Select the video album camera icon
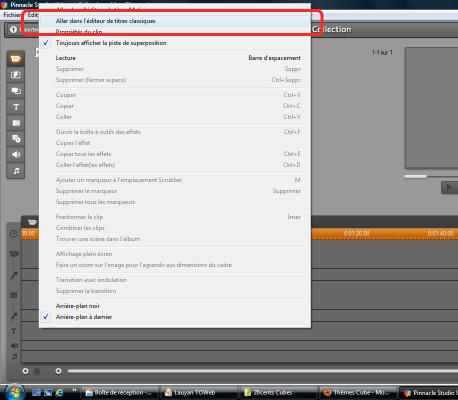 (x=16, y=59)
